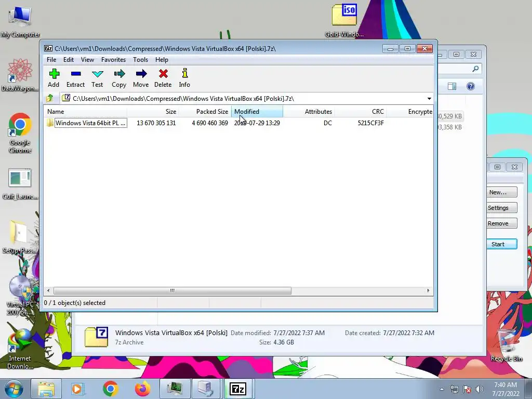Viewport: 532px width, 399px height.
Task: Open Internet Download Manager desktop shortcut
Action: (x=20, y=349)
